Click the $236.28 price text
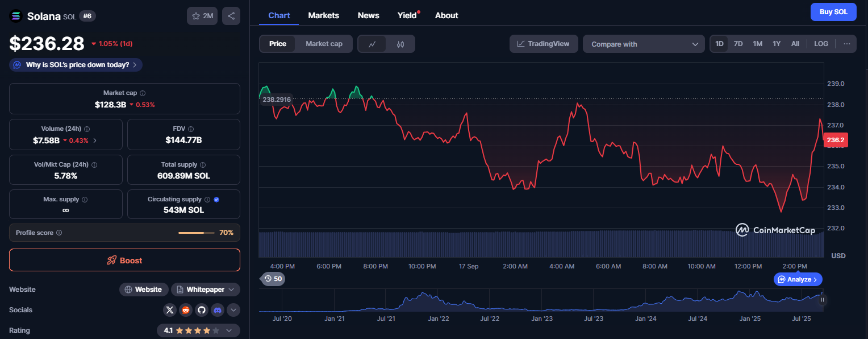868x339 pixels. [x=47, y=43]
